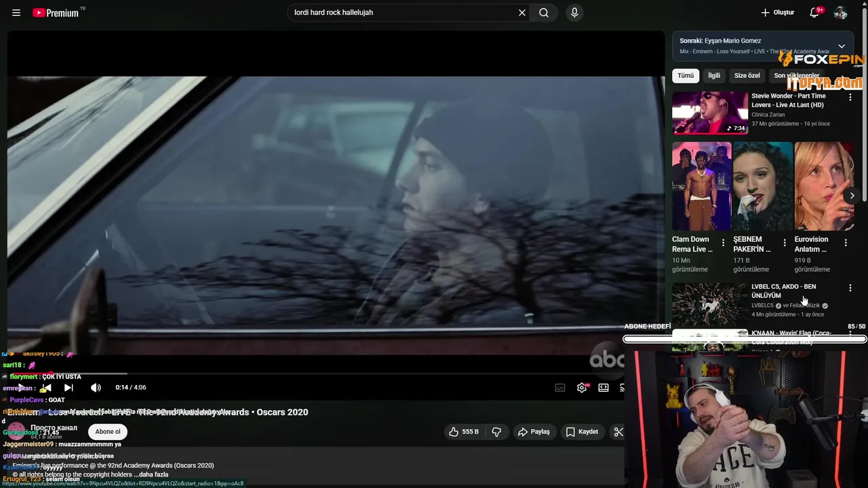868x488 pixels.
Task: Dislike the video with thumbs-down
Action: tap(496, 432)
